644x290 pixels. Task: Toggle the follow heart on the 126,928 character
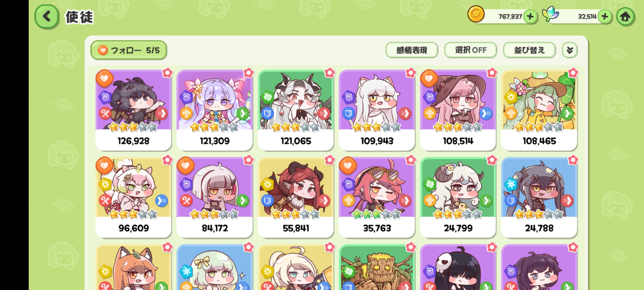click(104, 78)
